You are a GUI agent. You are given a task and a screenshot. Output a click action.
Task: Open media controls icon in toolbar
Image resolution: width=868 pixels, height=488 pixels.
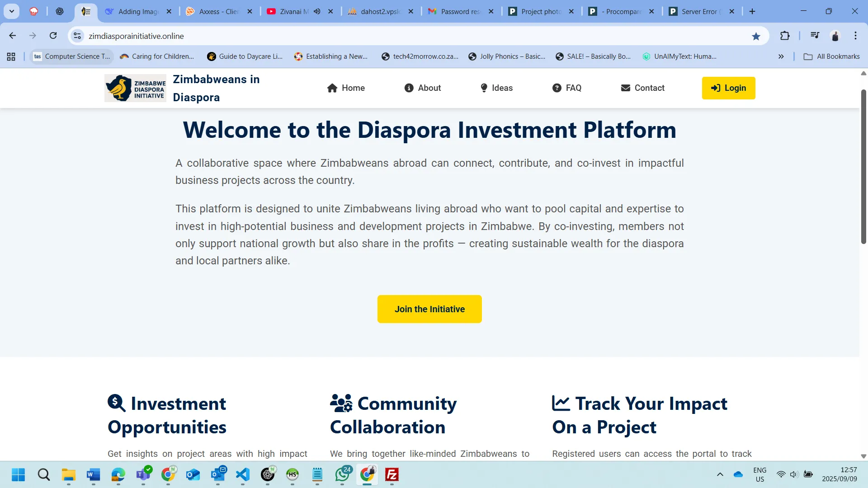[x=815, y=36]
